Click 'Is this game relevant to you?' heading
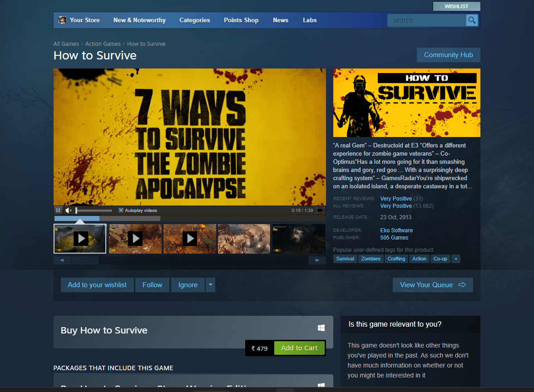534x392 pixels. pos(395,324)
